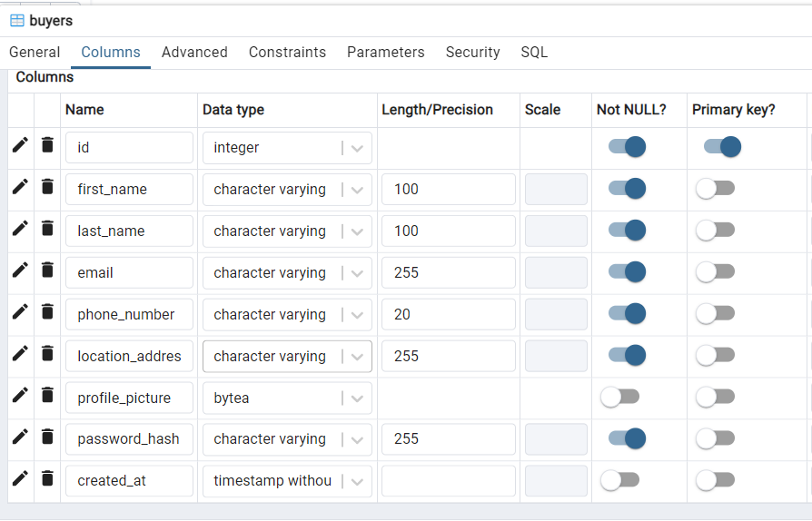Delete the first_name column with its trash icon
Viewport: 812px width, 521px height.
click(x=47, y=187)
